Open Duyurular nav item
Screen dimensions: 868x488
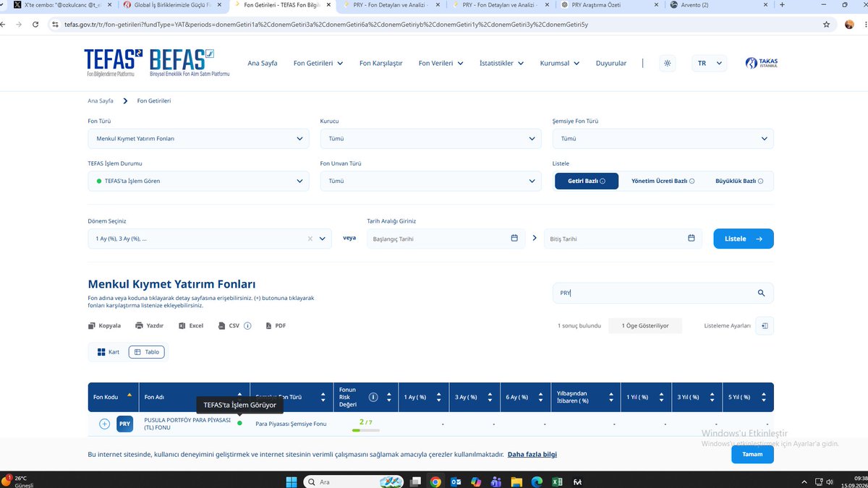611,63
